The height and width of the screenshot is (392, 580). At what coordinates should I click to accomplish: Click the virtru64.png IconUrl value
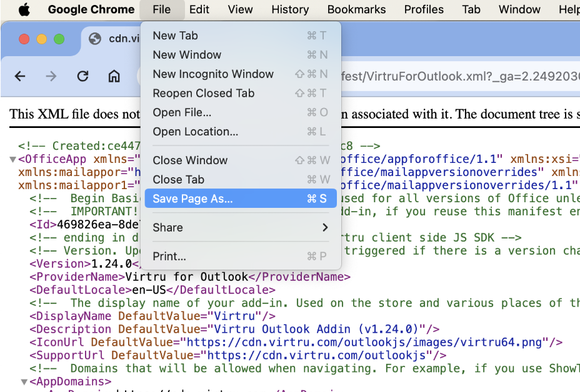click(364, 342)
